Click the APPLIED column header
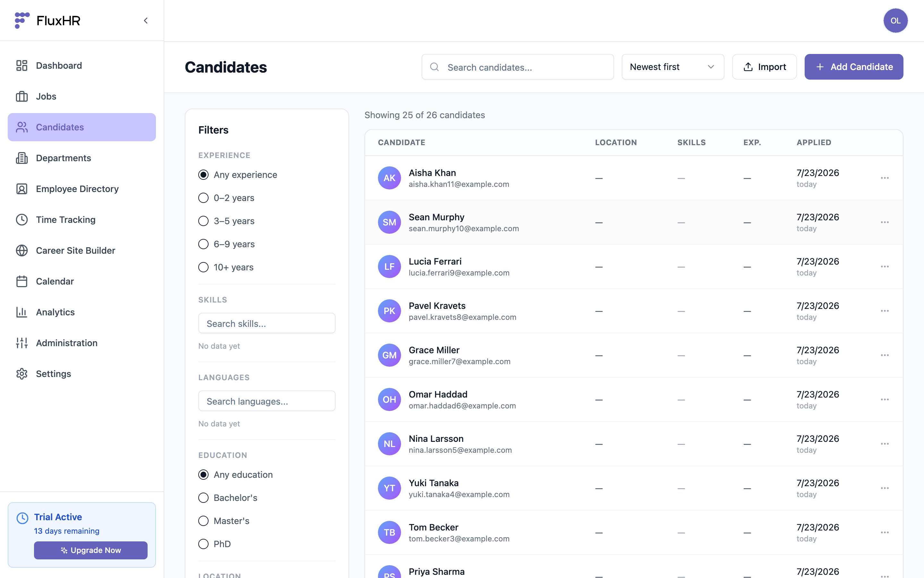The width and height of the screenshot is (924, 578). 814,143
